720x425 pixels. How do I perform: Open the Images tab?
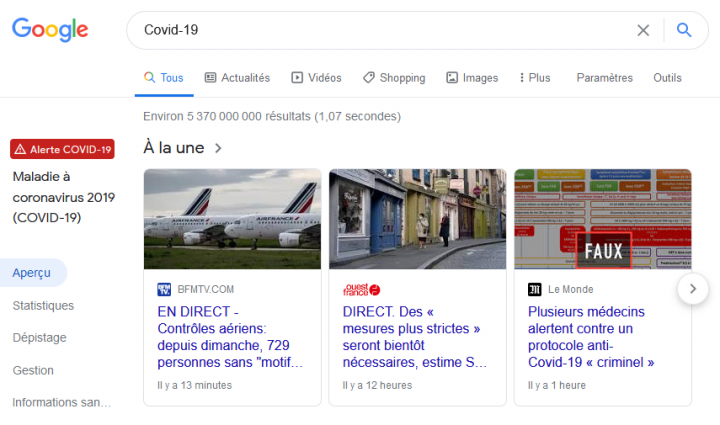click(x=472, y=78)
